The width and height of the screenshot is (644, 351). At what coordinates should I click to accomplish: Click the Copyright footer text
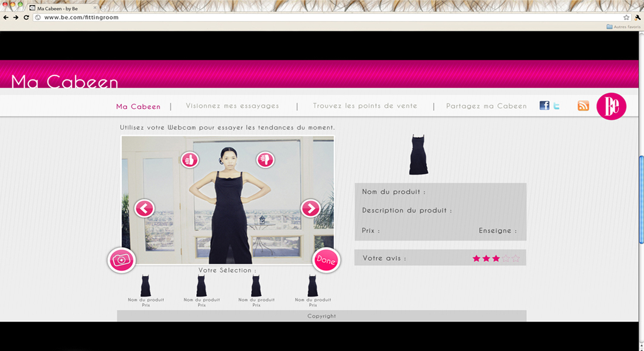pyautogui.click(x=321, y=316)
